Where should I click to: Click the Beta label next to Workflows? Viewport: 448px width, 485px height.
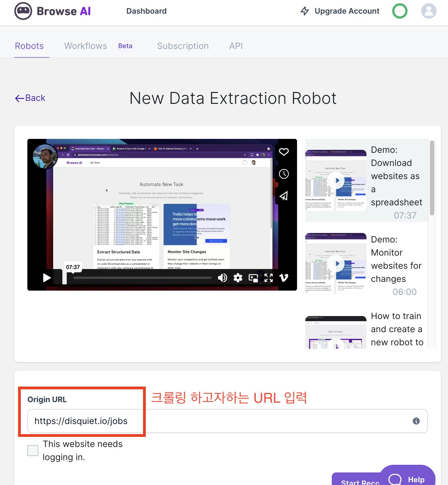click(x=125, y=46)
